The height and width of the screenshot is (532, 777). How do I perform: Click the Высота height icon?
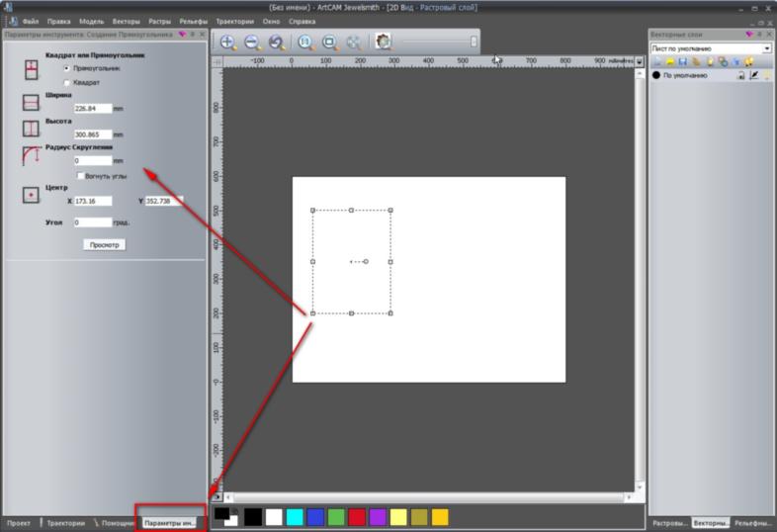point(31,129)
